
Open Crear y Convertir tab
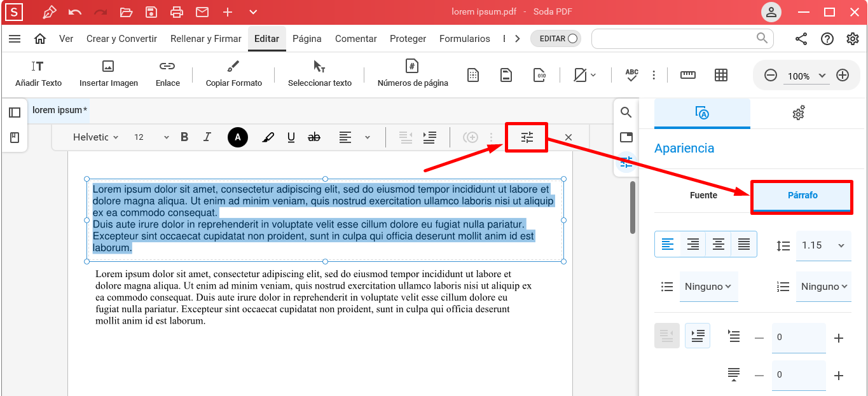coord(121,39)
